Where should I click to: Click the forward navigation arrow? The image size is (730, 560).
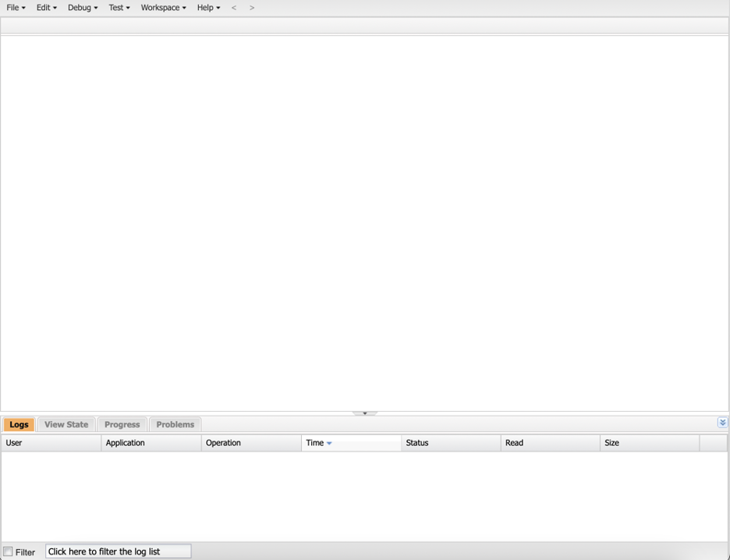tap(252, 8)
